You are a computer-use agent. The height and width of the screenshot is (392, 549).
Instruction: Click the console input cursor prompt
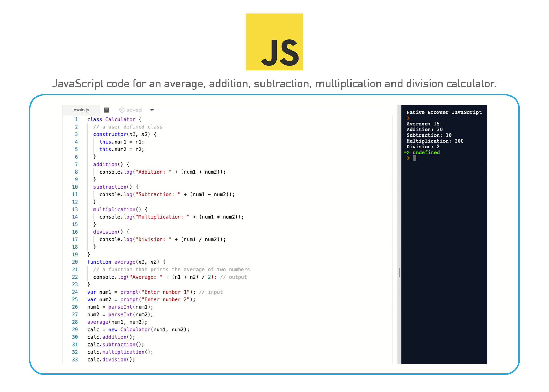click(x=414, y=158)
